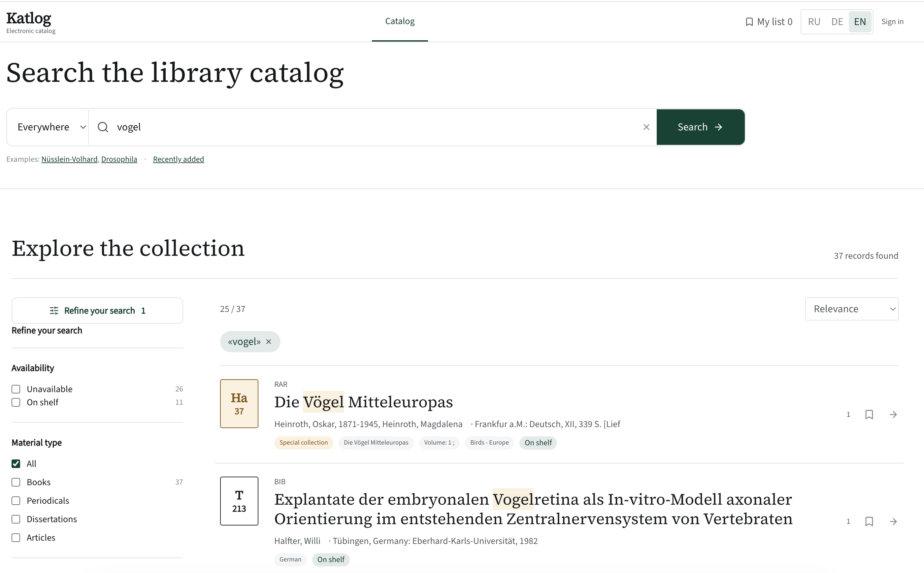Click the '37 records found' text
Viewport: 924px width, 573px height.
(x=866, y=256)
